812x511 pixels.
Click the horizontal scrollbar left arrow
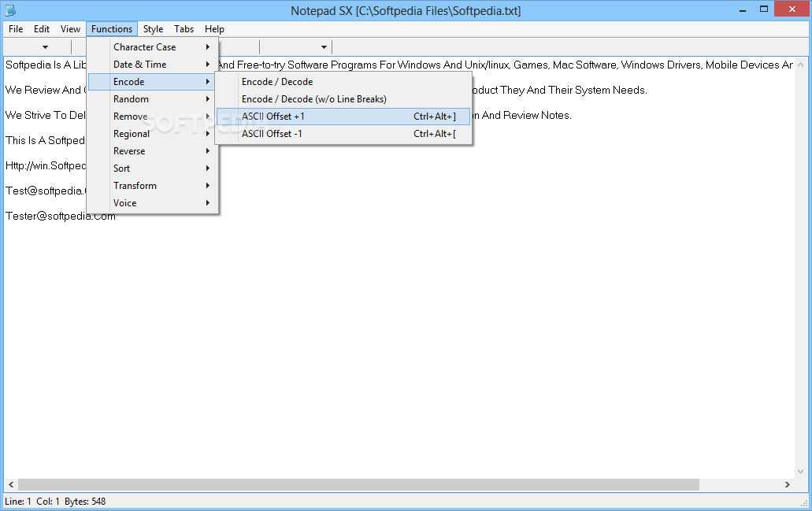point(11,484)
